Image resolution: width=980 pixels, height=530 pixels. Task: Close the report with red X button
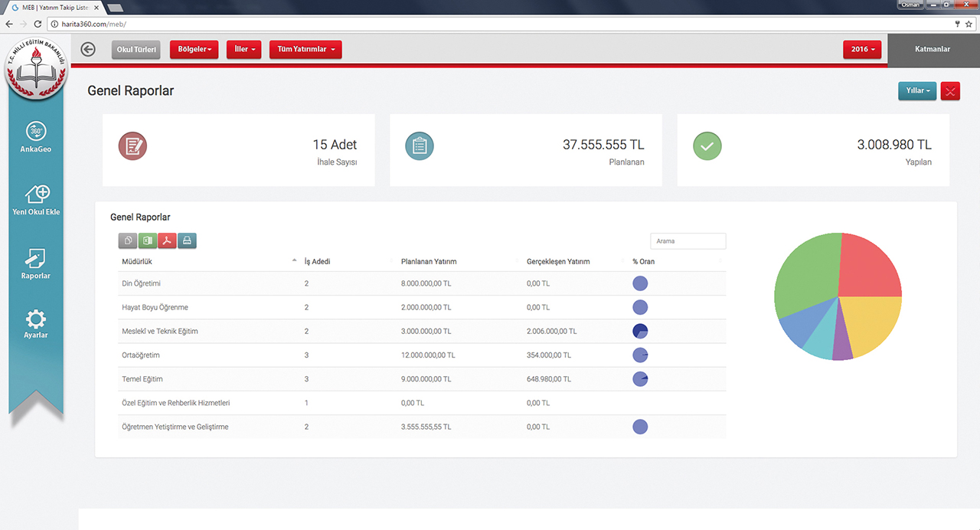point(950,91)
